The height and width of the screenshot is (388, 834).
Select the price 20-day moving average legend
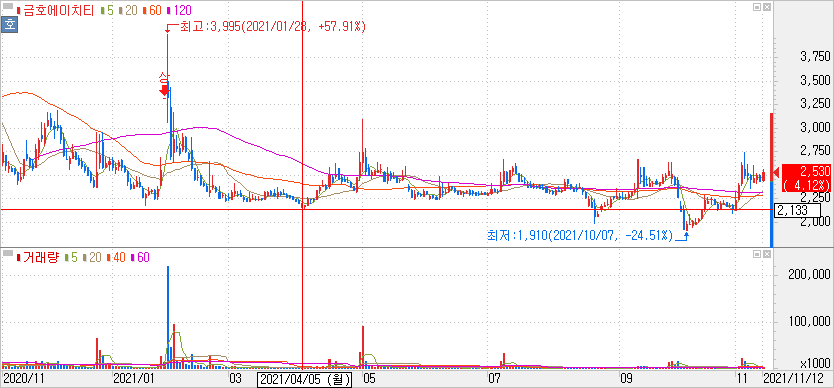tap(128, 10)
